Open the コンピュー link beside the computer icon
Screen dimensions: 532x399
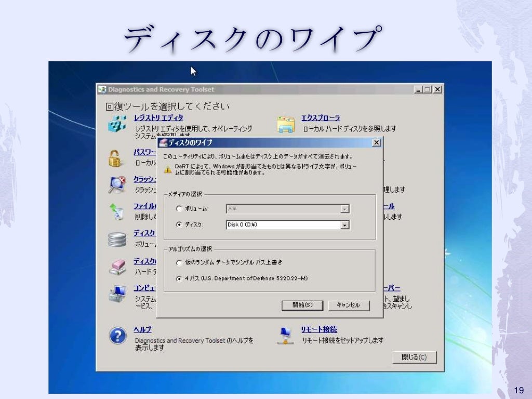pyautogui.click(x=145, y=288)
